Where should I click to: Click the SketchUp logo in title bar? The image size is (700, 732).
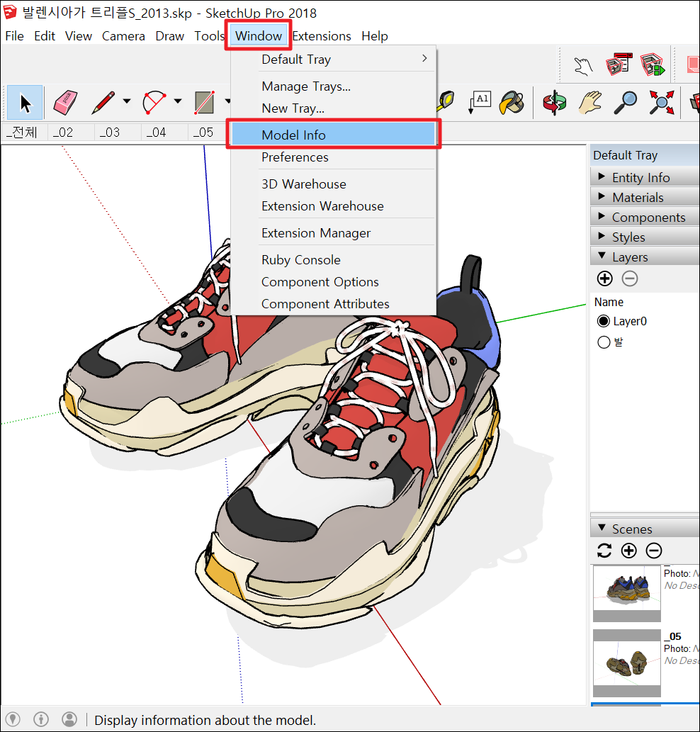(x=10, y=12)
